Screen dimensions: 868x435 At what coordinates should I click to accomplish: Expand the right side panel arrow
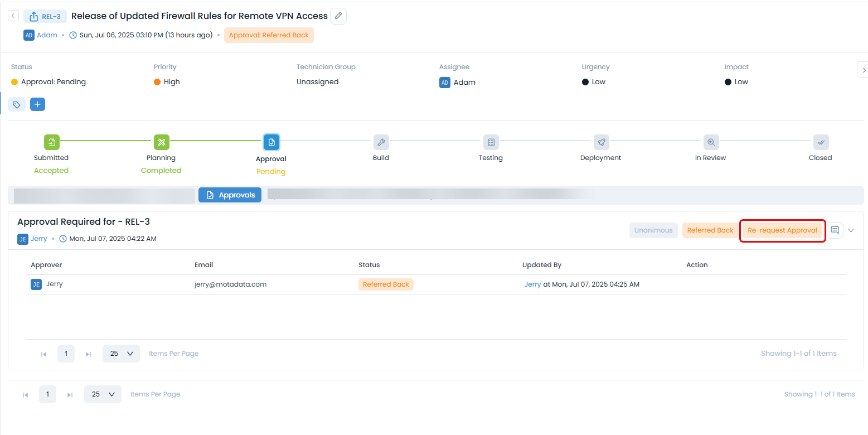(x=864, y=70)
